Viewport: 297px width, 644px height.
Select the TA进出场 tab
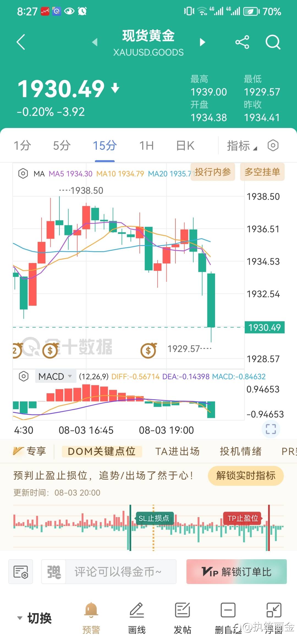point(177,451)
